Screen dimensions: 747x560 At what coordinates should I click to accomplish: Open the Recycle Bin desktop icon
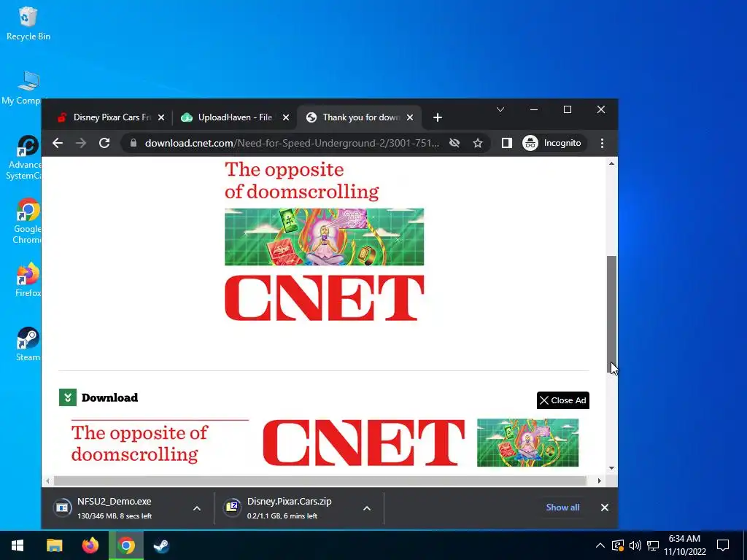pos(28,24)
